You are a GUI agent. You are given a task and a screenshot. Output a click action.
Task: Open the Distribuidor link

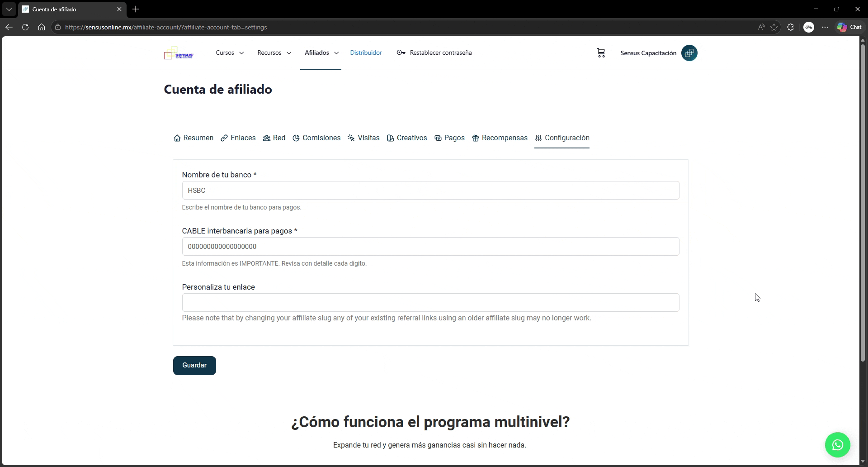click(x=366, y=53)
